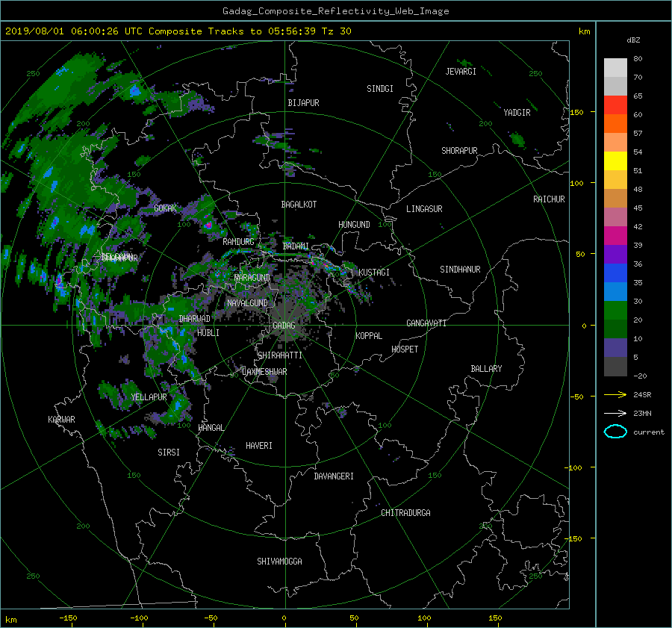
Task: Click the CHITRADURGA city label
Action: (x=406, y=513)
